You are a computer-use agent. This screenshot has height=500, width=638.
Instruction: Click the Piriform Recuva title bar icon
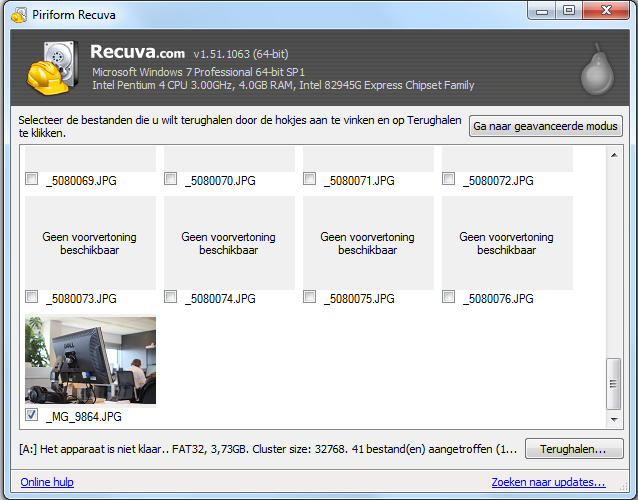pyautogui.click(x=19, y=15)
